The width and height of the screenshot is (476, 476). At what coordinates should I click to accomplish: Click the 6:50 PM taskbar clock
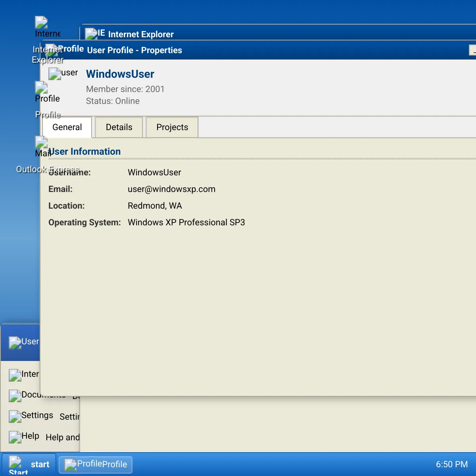point(451,464)
